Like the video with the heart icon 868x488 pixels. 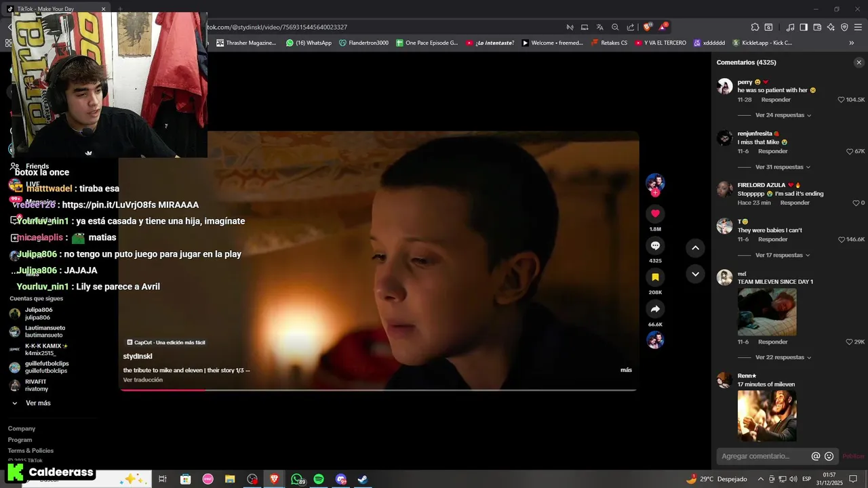pos(655,213)
